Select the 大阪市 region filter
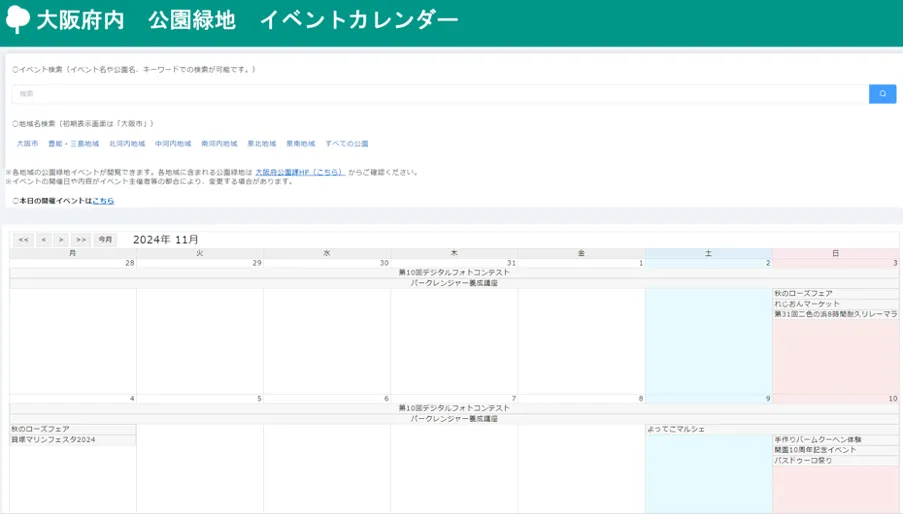 click(27, 144)
